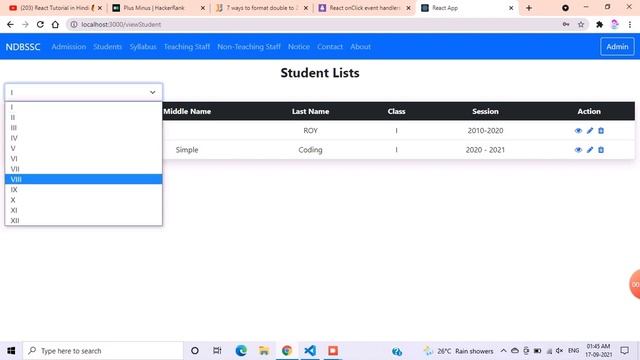
Task: Open the Notice nav link
Action: tap(299, 47)
